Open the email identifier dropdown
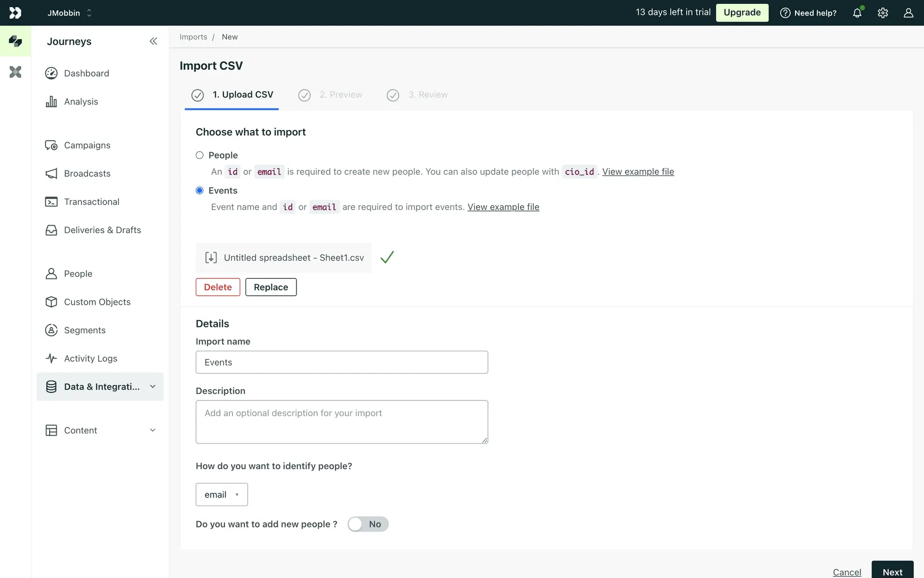Viewport: 924px width, 578px height. 221,495
